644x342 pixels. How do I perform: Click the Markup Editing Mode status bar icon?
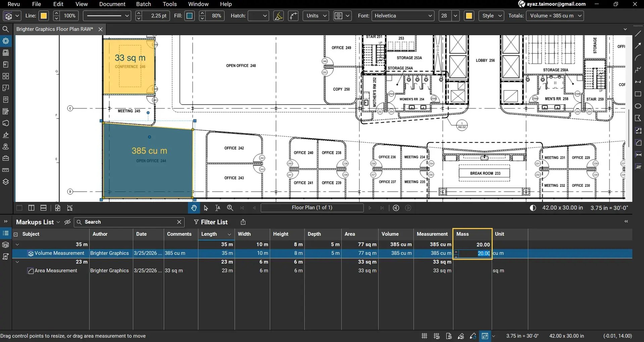[485, 336]
